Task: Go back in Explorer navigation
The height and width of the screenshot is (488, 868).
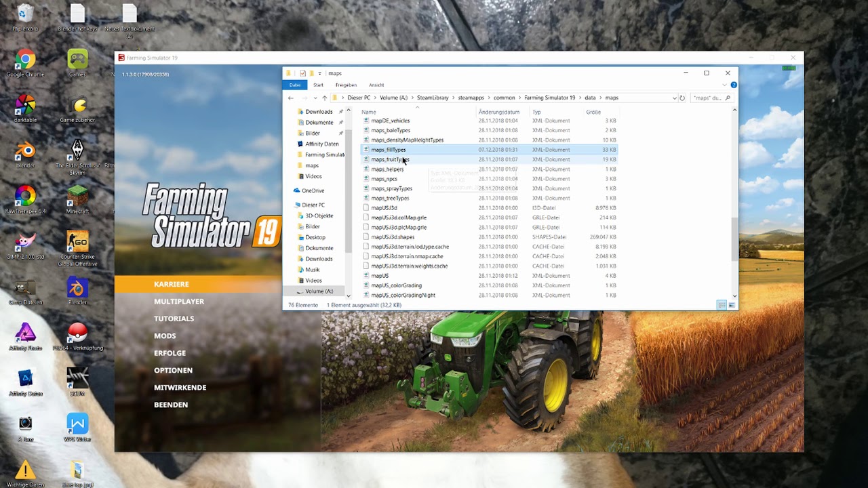Action: tap(291, 98)
